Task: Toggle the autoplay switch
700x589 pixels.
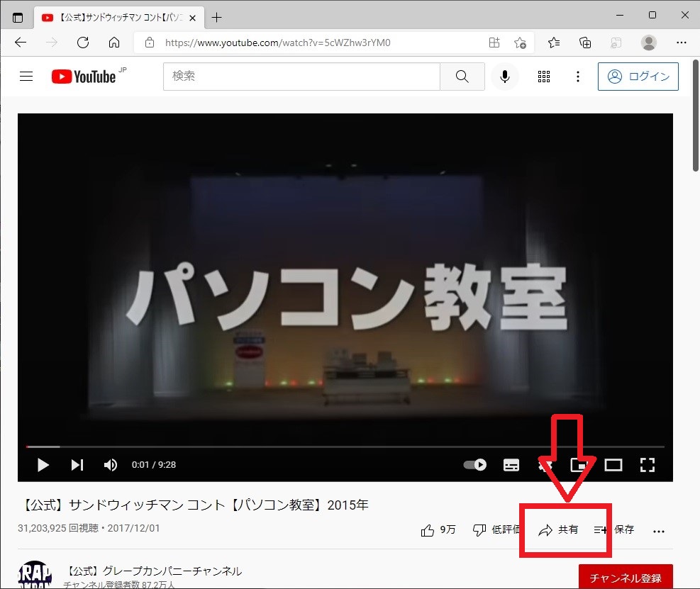Action: [475, 465]
